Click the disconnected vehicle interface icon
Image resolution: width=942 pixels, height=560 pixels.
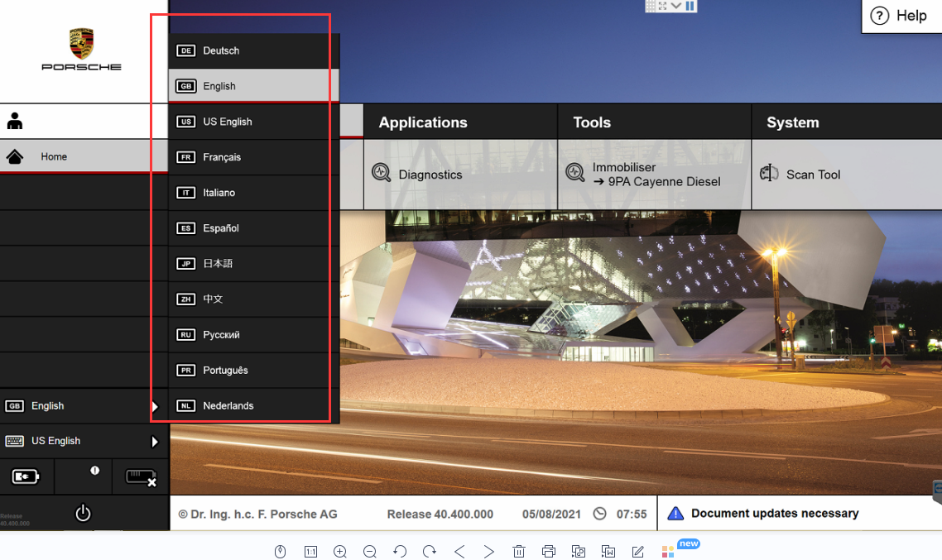pos(141,476)
